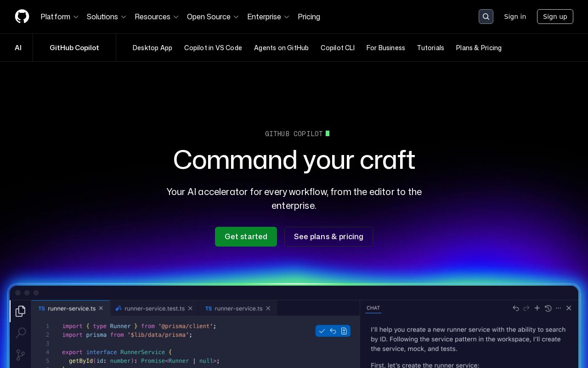Navigate to For Business

(x=386, y=48)
